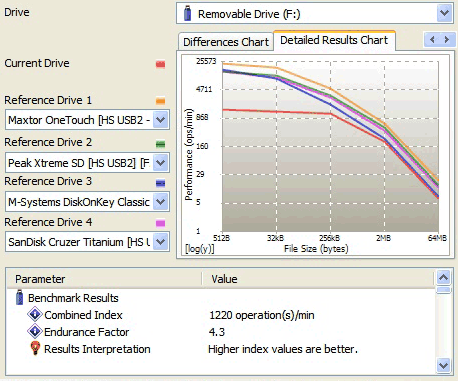
Task: Click the '512B' x-axis tick label
Action: point(221,238)
